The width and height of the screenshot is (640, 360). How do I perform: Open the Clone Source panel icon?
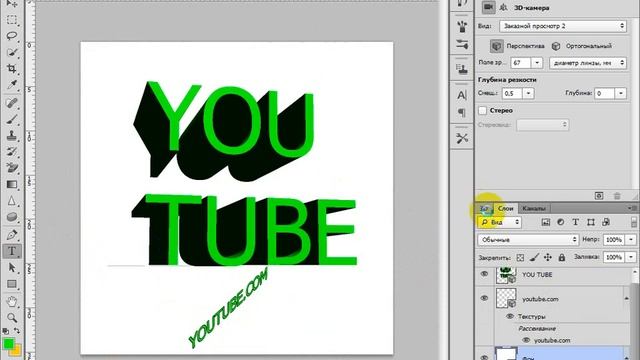point(462,69)
